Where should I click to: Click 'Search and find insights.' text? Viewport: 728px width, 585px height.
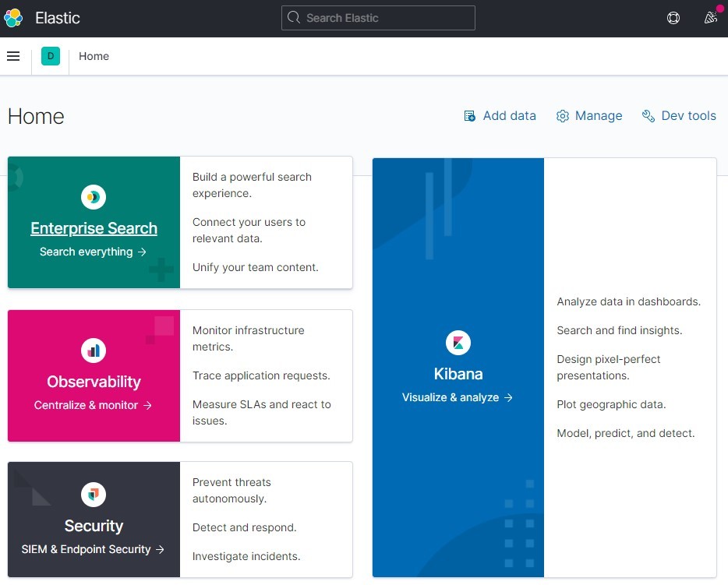click(x=620, y=330)
